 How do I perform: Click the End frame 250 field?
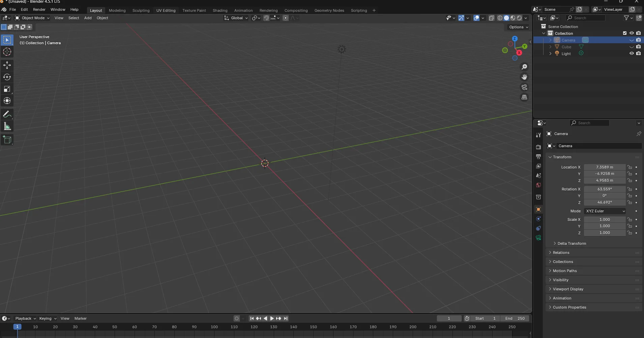[515, 318]
